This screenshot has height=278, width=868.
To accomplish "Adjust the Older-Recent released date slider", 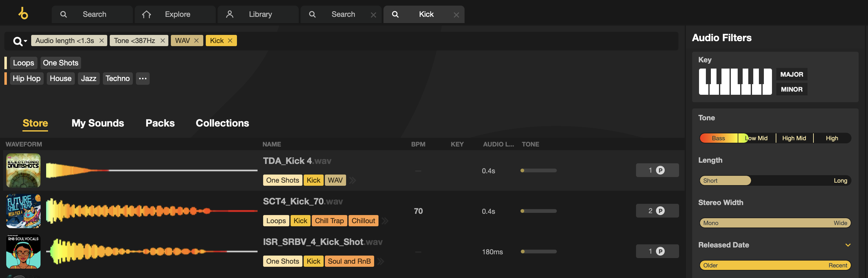I will point(775,266).
